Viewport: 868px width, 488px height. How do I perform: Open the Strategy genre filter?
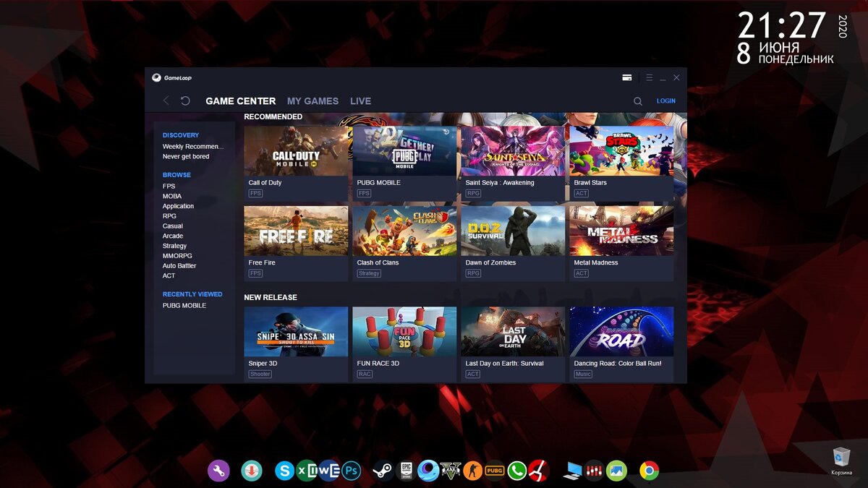pyautogui.click(x=174, y=245)
